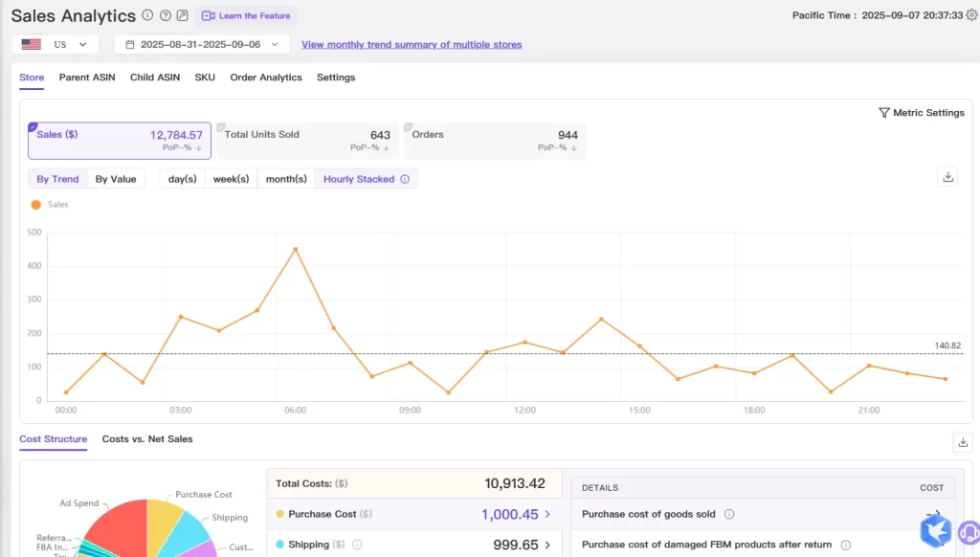Enable the Total Units Sold metric checkbox

pos(221,127)
